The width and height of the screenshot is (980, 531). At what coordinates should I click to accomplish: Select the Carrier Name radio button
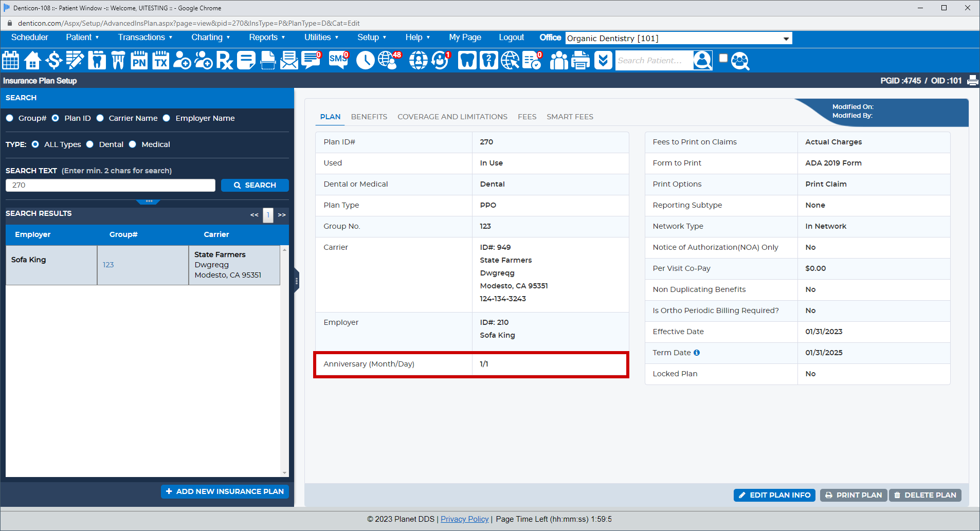100,118
